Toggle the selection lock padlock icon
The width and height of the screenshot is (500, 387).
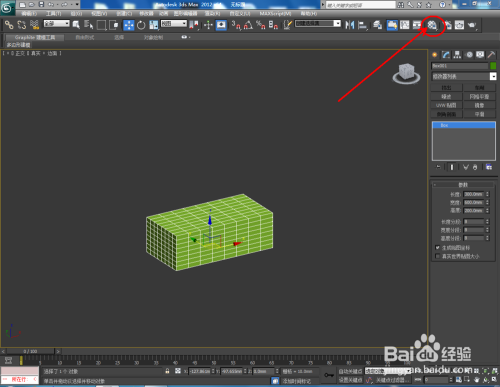pyautogui.click(x=167, y=371)
